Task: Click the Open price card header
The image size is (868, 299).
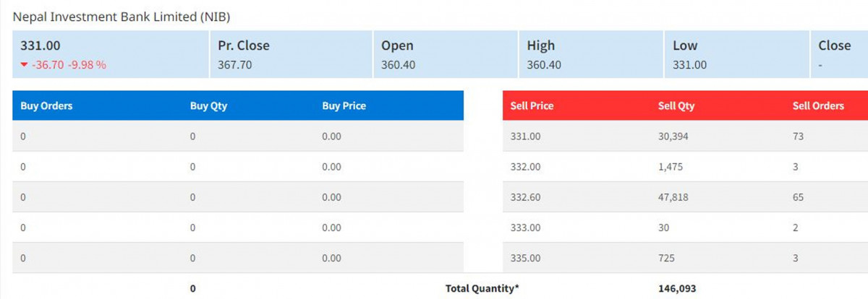Action: coord(397,45)
